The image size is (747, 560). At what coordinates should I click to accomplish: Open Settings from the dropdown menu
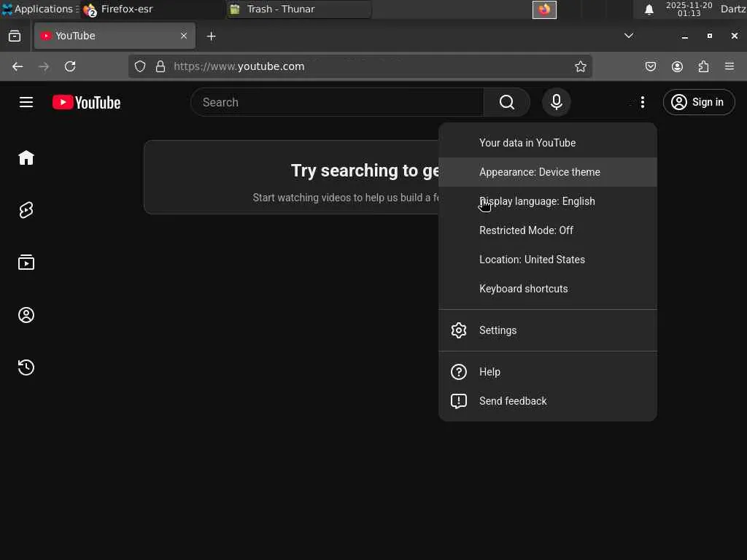tap(547, 330)
